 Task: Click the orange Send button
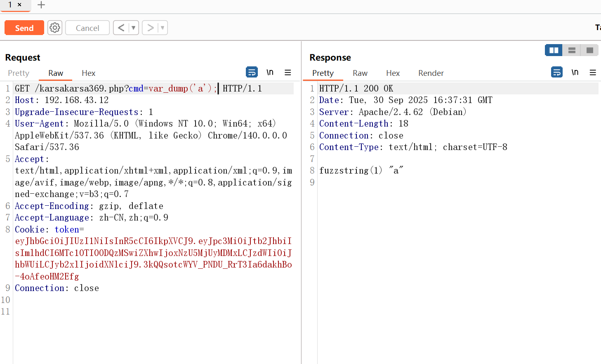pos(24,28)
